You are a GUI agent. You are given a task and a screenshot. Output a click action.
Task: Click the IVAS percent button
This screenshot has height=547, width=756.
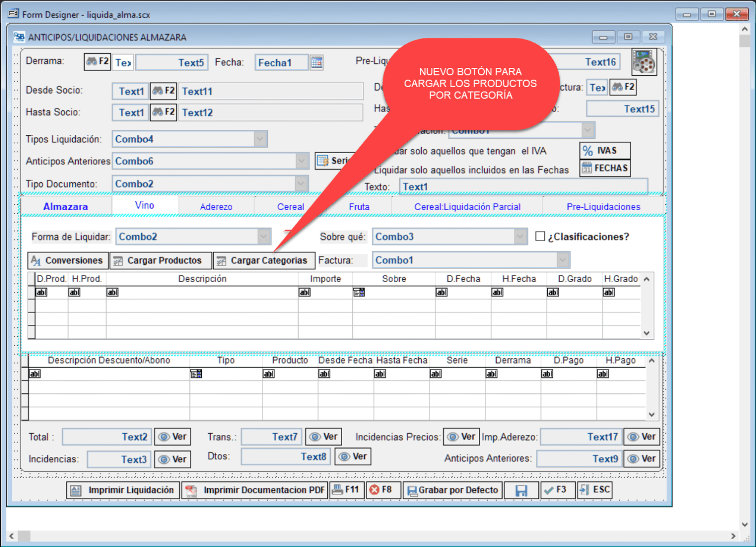click(x=604, y=151)
